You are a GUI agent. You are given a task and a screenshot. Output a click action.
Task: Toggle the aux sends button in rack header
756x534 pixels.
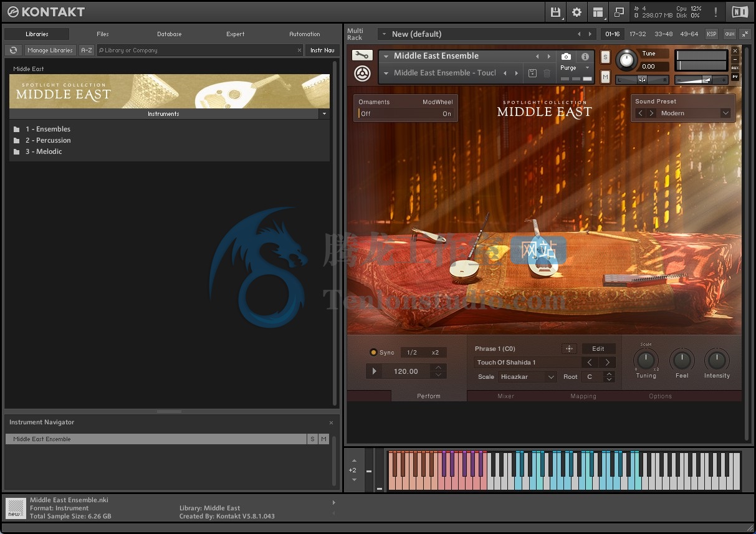tap(729, 34)
